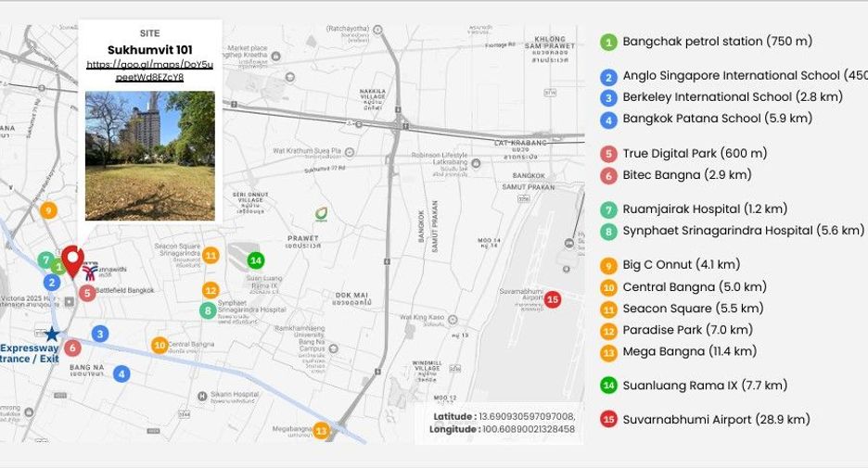Click the Robinson Lifestyle Latkrabang map pin
The height and width of the screenshot is (468, 868).
[x=476, y=163]
